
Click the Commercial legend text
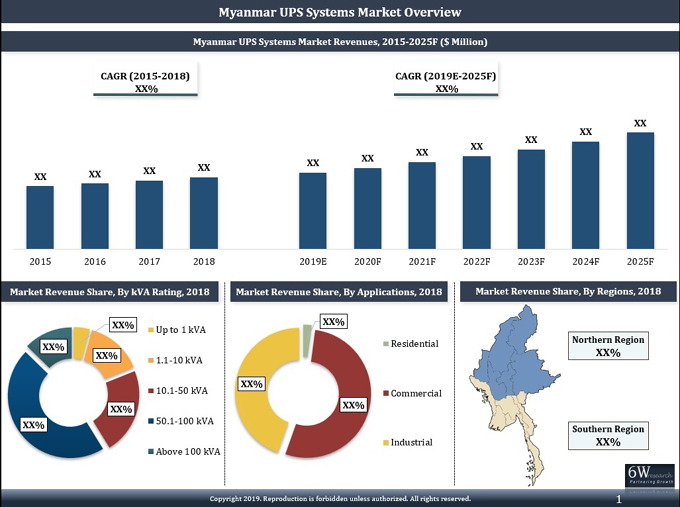point(416,393)
